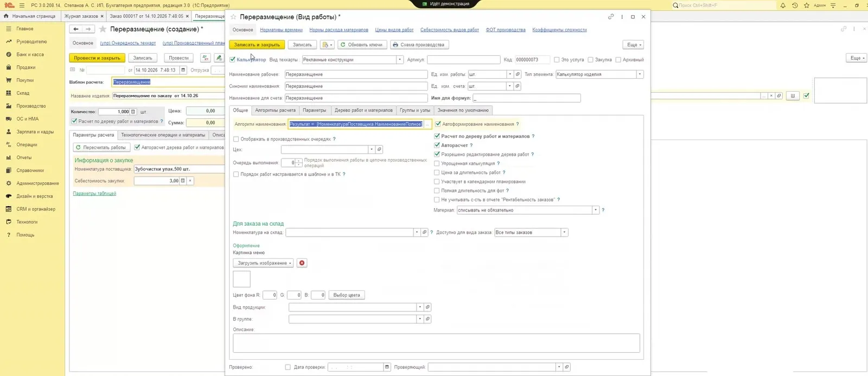Click the Выбор цвета color picker button
The height and width of the screenshot is (376, 868).
pyautogui.click(x=347, y=295)
